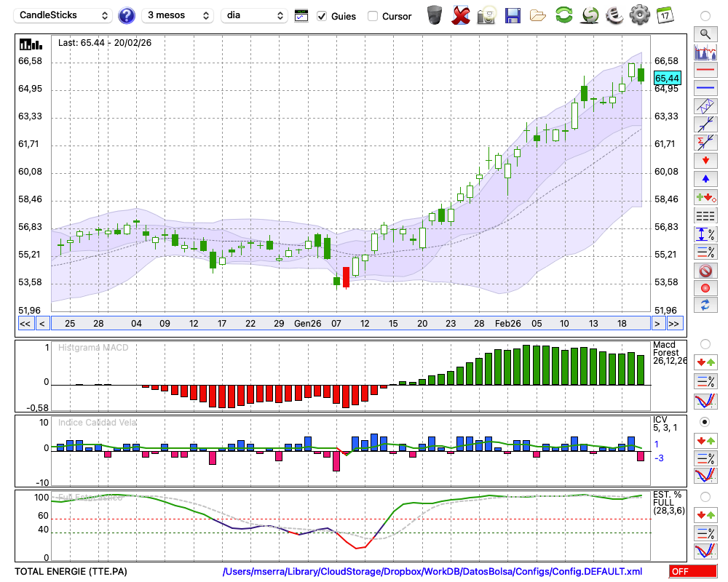Click the bar chart icon in chart corner
Screen dimensions: 728x582
click(31, 44)
